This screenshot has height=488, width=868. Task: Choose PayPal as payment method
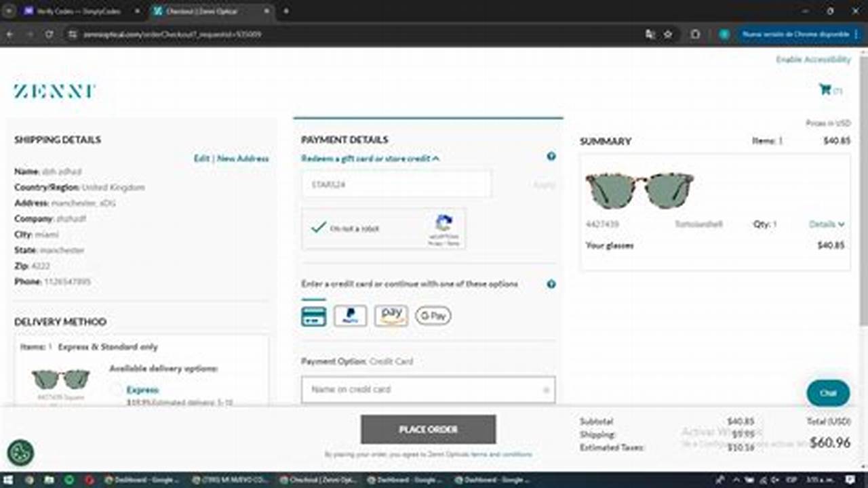pos(351,316)
